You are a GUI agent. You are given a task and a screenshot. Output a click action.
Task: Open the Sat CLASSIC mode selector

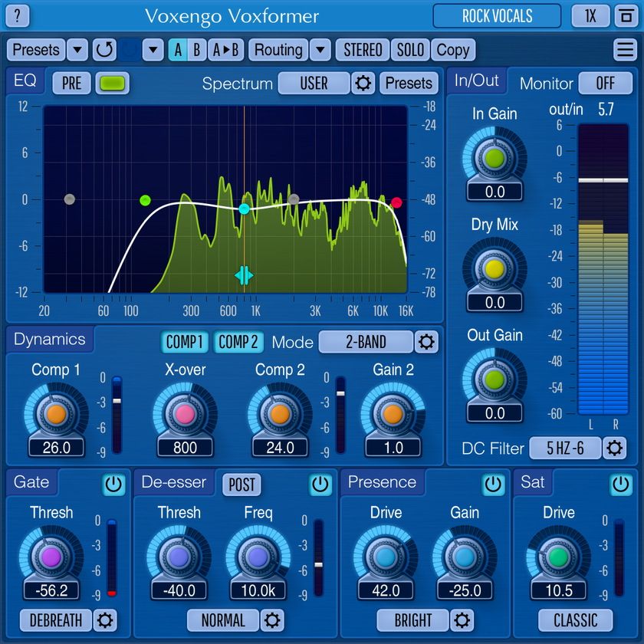[576, 620]
